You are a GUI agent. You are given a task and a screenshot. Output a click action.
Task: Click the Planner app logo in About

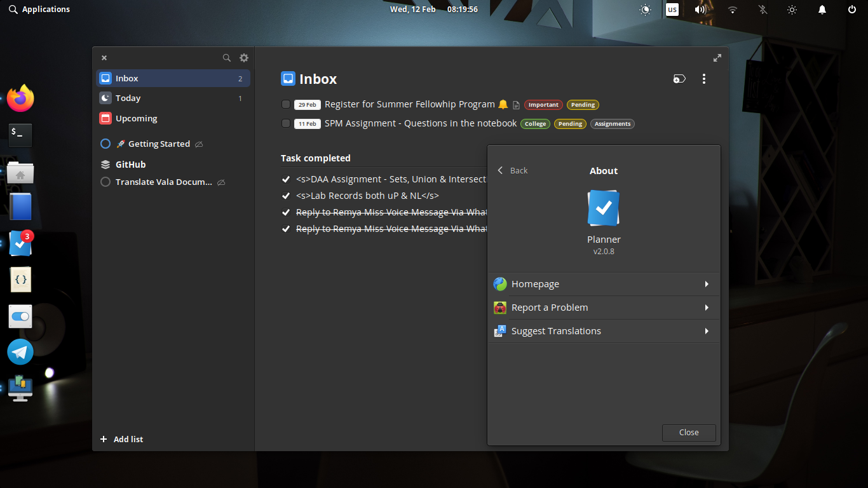[x=604, y=208]
